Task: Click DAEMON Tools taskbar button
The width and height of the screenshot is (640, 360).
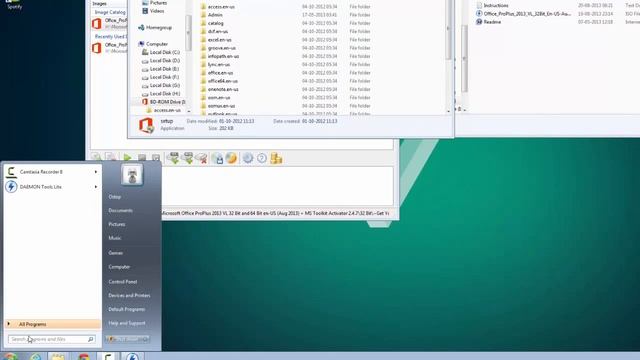Action: 132,357
